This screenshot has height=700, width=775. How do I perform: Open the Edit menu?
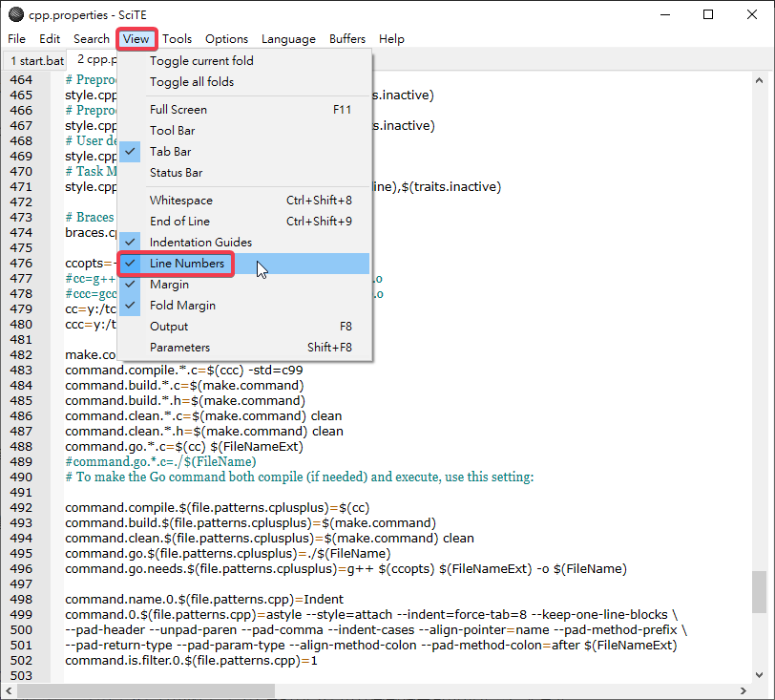(50, 39)
